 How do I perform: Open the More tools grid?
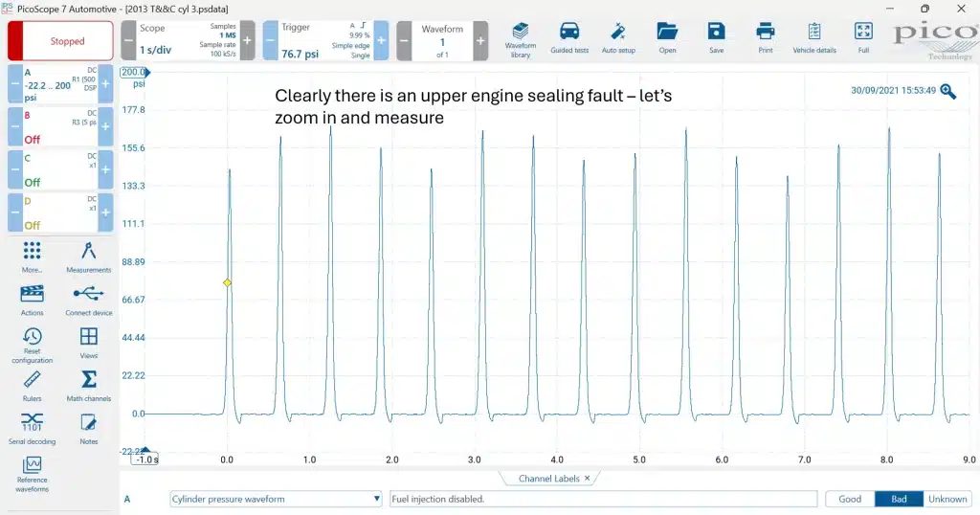click(32, 257)
